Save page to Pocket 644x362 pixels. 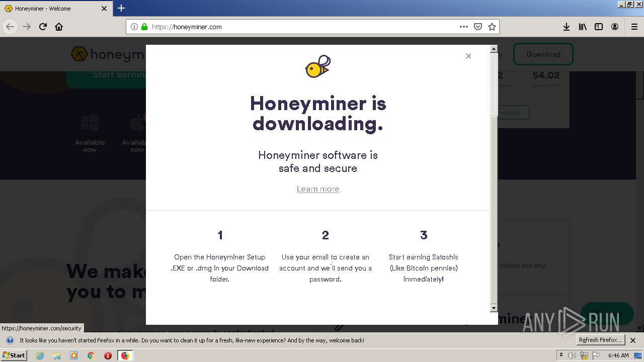coord(478,27)
